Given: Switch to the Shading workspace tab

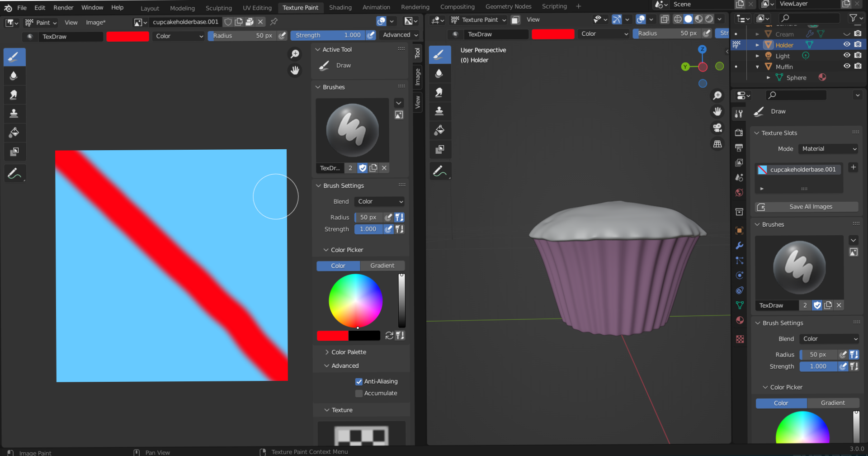Looking at the screenshot, I should click(x=340, y=8).
